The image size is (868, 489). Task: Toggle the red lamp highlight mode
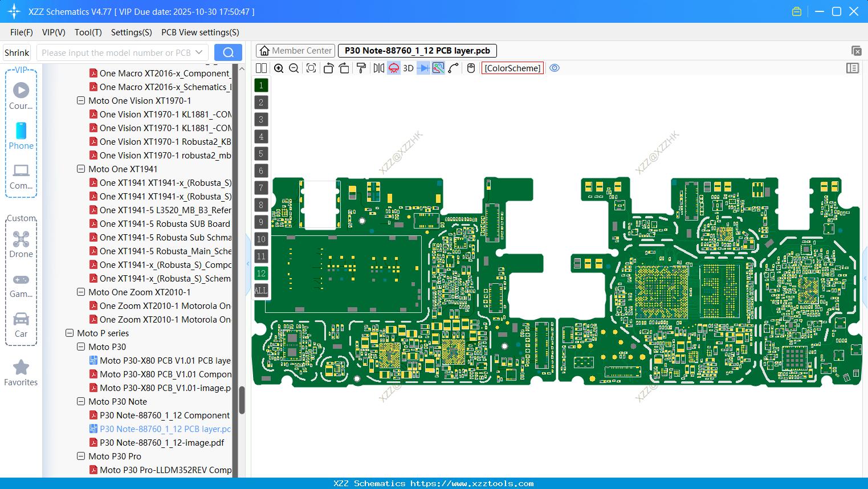[x=393, y=68]
